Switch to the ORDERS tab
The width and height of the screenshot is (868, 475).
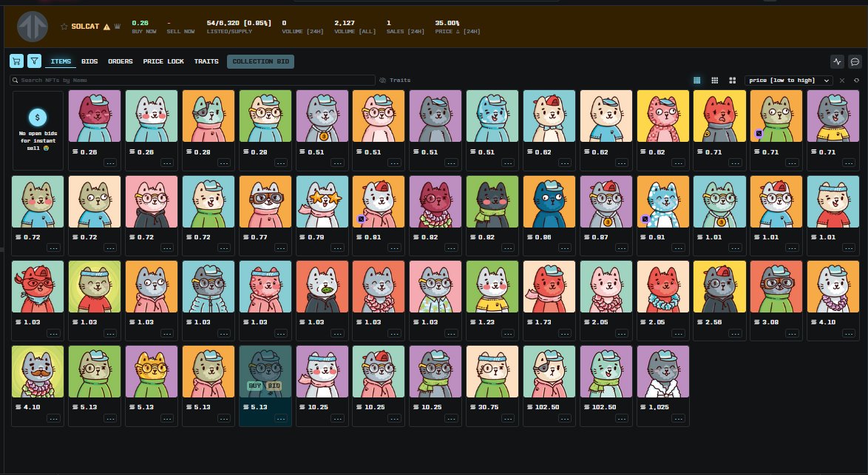120,61
